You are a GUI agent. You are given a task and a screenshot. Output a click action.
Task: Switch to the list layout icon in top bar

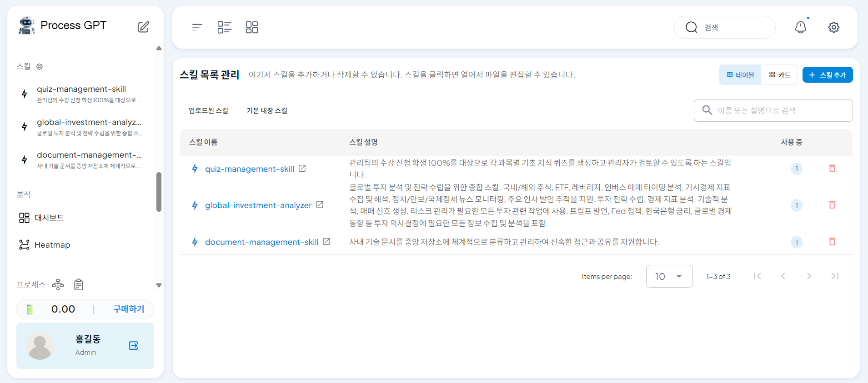(x=225, y=27)
